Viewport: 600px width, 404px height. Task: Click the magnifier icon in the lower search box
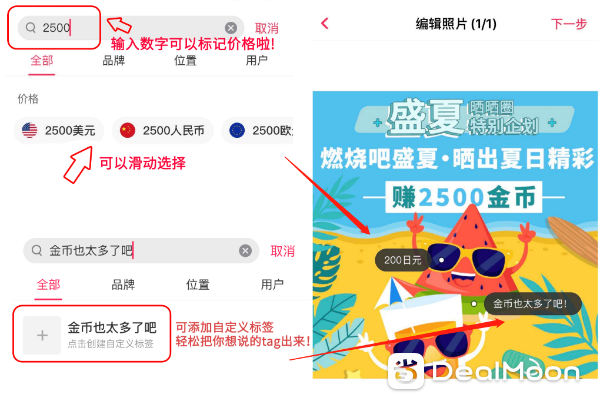coord(37,251)
